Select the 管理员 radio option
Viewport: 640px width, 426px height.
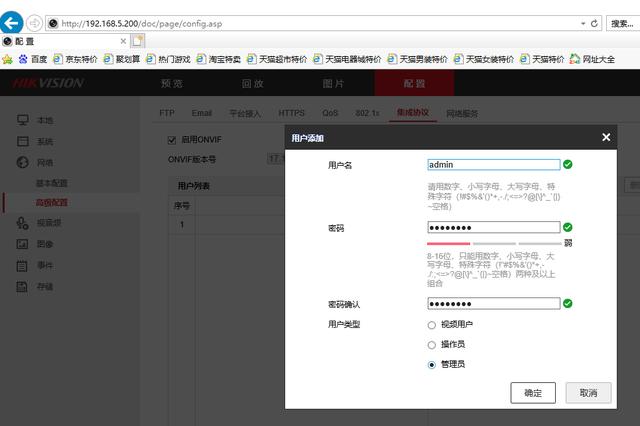(432, 365)
